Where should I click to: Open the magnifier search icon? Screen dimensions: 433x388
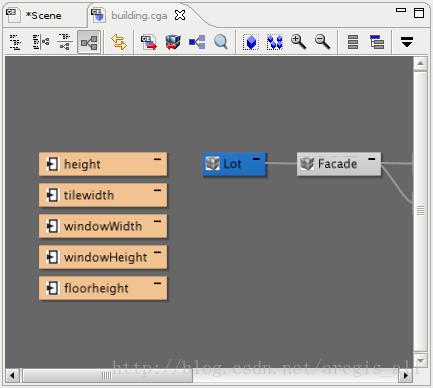click(221, 42)
